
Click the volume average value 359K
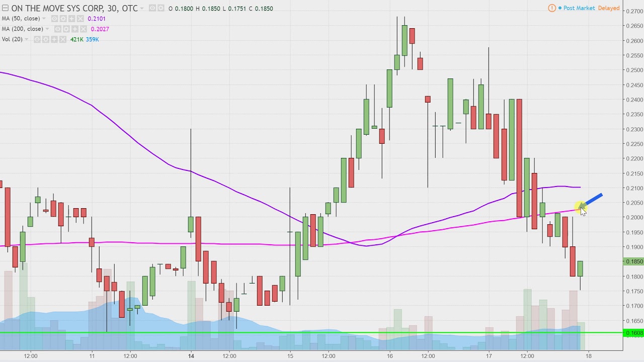click(93, 39)
